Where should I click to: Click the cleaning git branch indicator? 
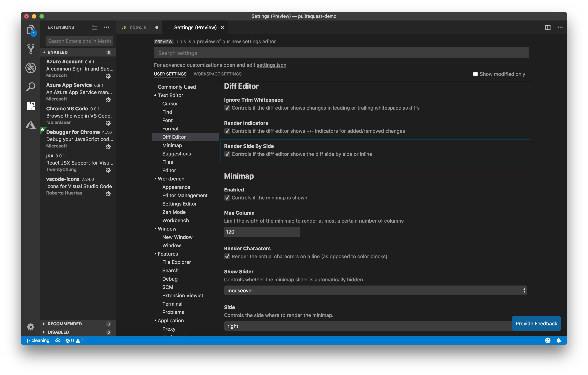(38, 340)
